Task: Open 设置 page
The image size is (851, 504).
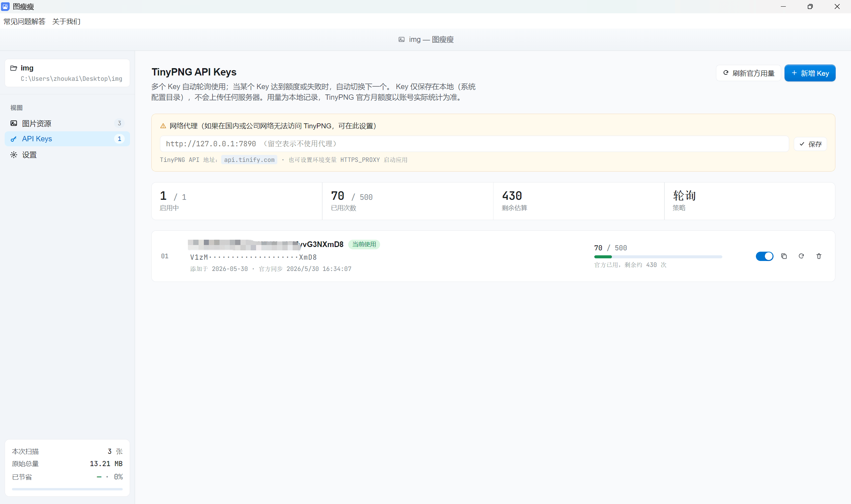Action: click(x=67, y=155)
